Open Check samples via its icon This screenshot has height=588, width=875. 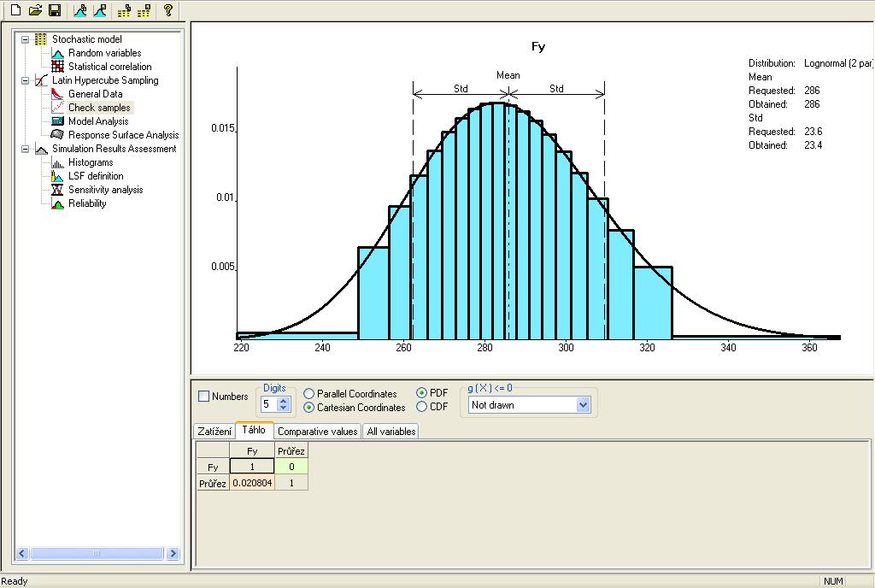(57, 107)
